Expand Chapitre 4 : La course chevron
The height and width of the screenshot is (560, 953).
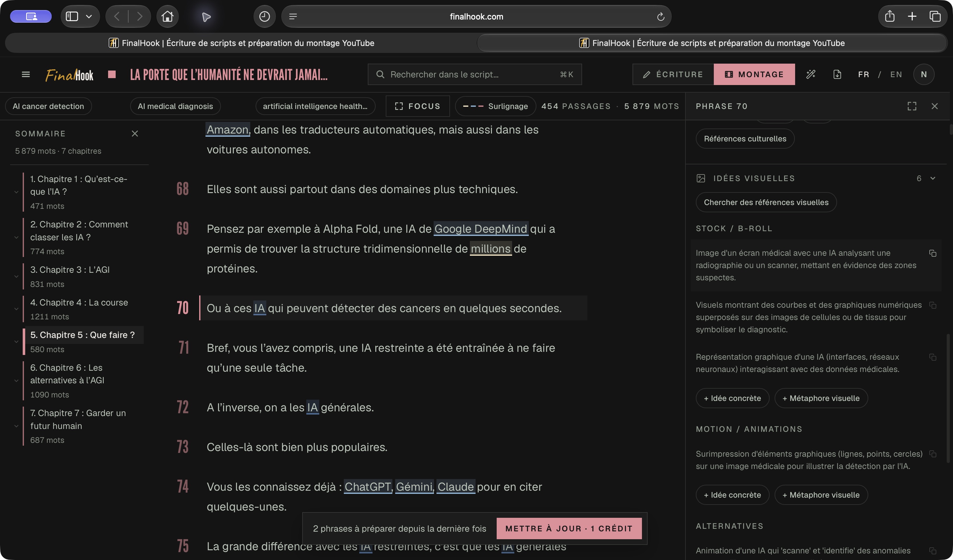pyautogui.click(x=16, y=309)
